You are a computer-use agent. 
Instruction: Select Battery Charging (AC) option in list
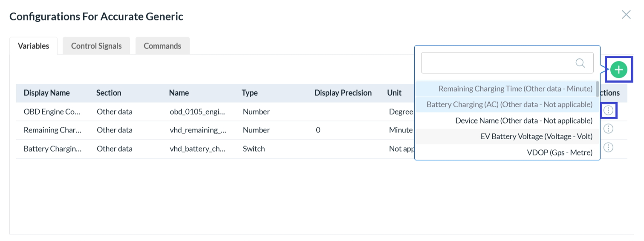[509, 105]
